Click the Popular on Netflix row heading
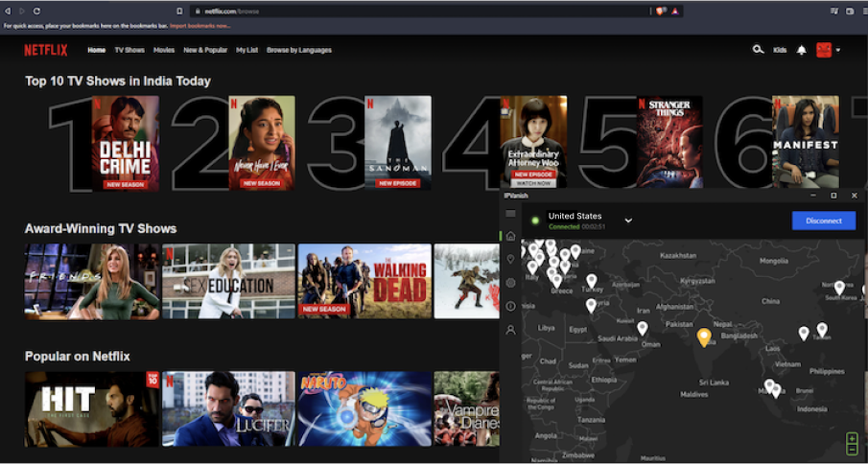The width and height of the screenshot is (868, 464). coord(78,357)
